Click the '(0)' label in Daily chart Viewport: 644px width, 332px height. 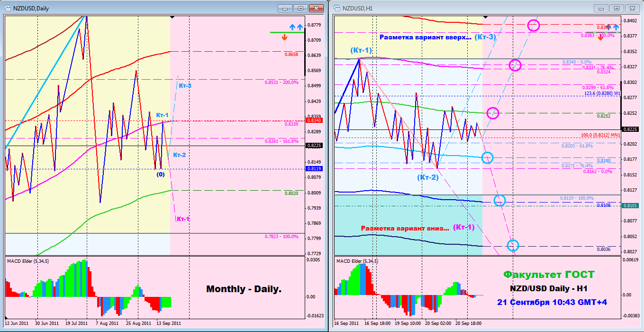tap(161, 175)
